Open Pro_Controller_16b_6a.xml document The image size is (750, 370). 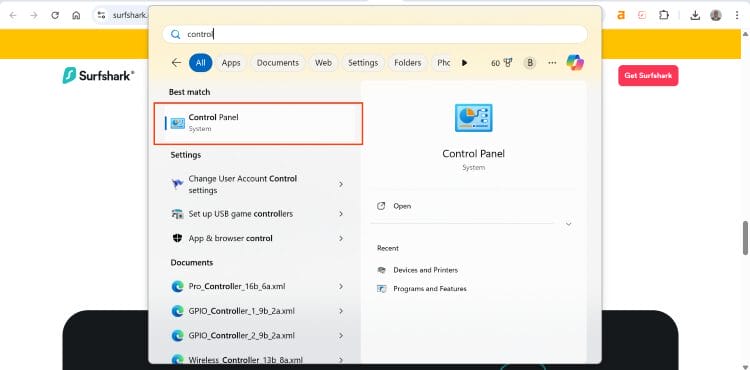pyautogui.click(x=258, y=286)
